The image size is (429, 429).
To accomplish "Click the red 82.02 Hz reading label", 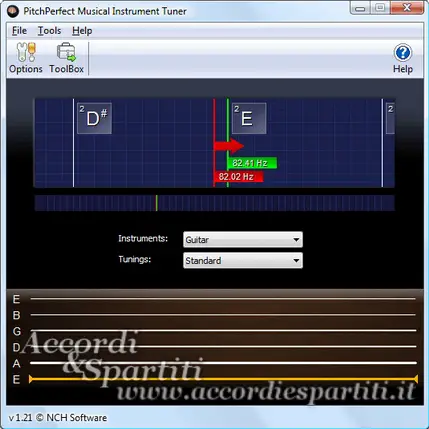I will point(239,176).
